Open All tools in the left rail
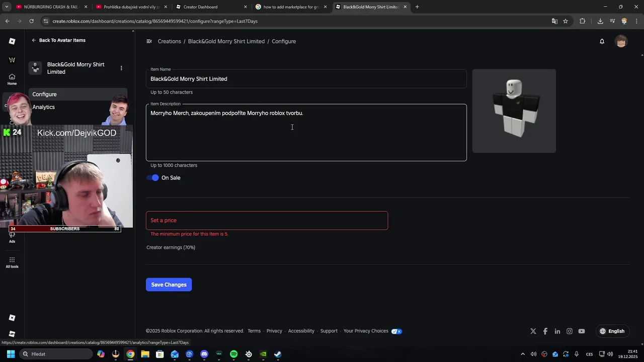The height and width of the screenshot is (362, 644). tap(12, 262)
